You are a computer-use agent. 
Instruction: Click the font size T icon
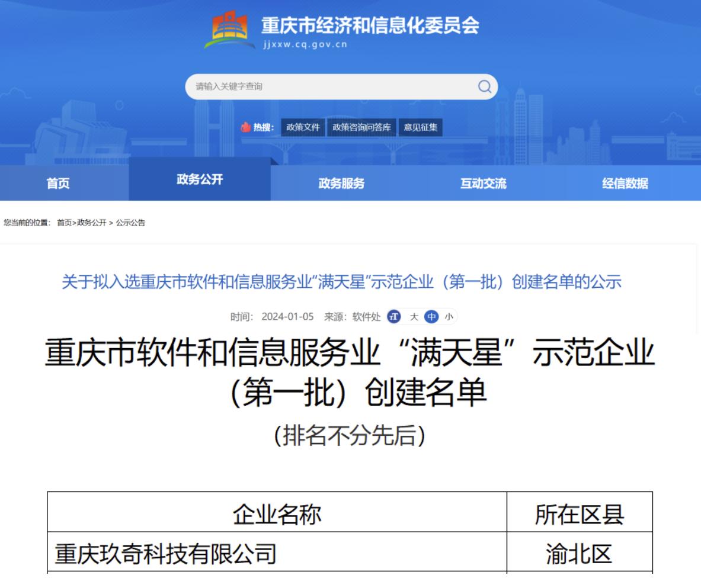point(394,317)
